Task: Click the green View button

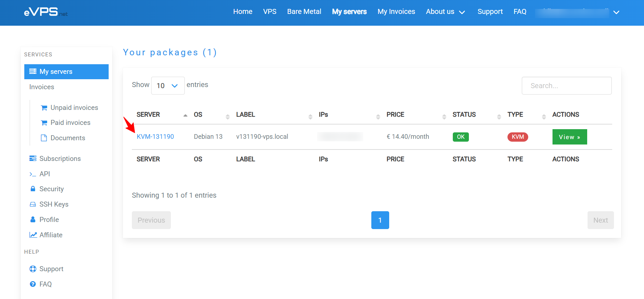Action: 570,137
